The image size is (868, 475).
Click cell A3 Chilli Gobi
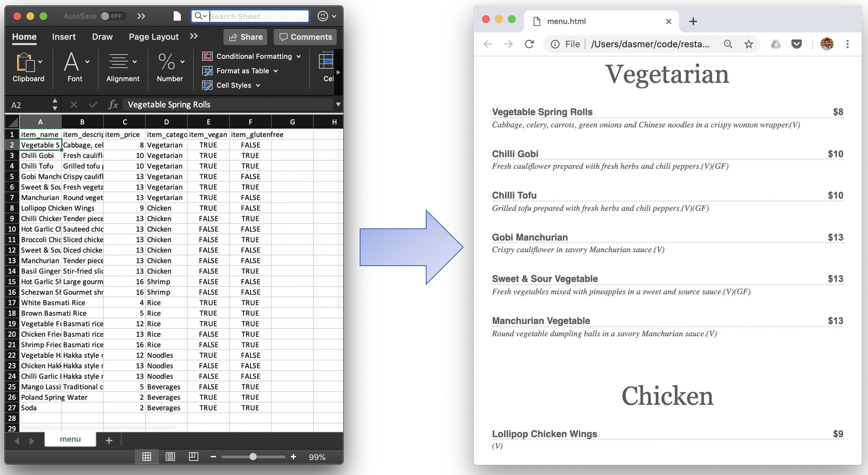(x=40, y=155)
